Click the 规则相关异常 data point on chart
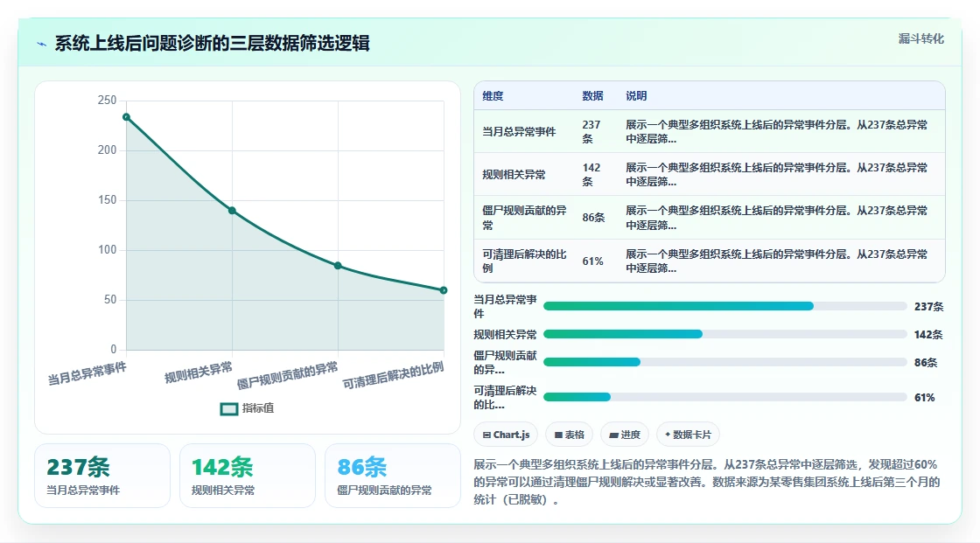Image resolution: width=980 pixels, height=543 pixels. click(232, 211)
